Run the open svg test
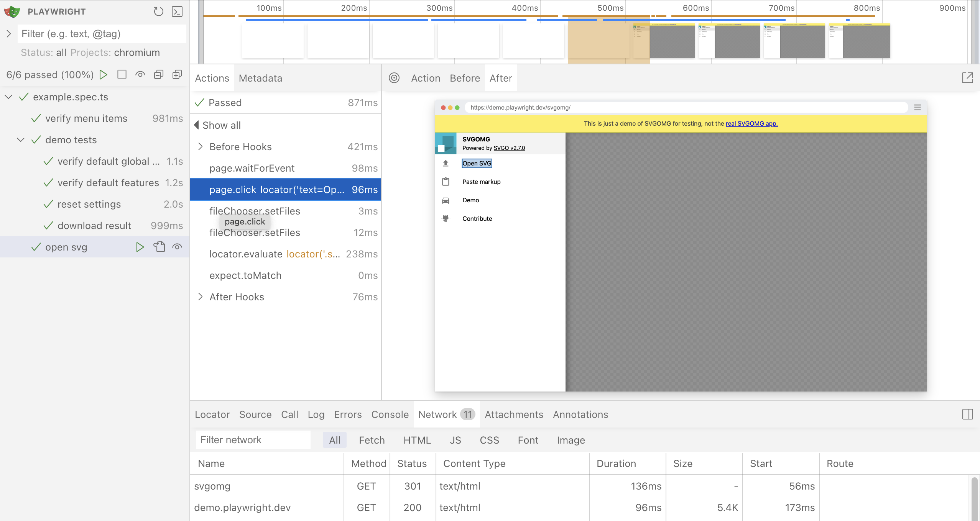Image resolution: width=980 pixels, height=521 pixels. point(140,247)
